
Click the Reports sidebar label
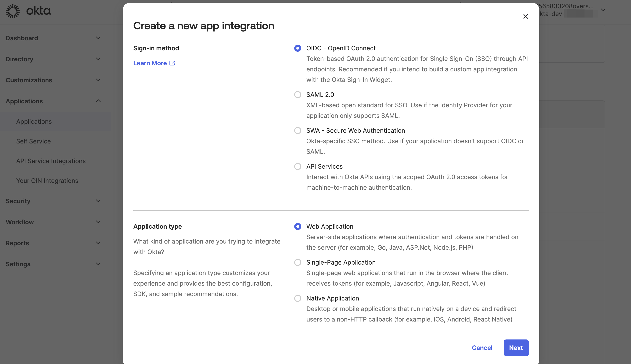point(17,243)
